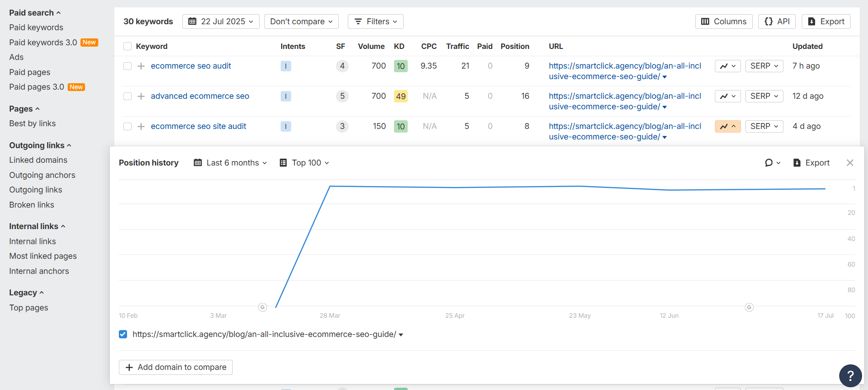Export the position history chart

pos(811,163)
